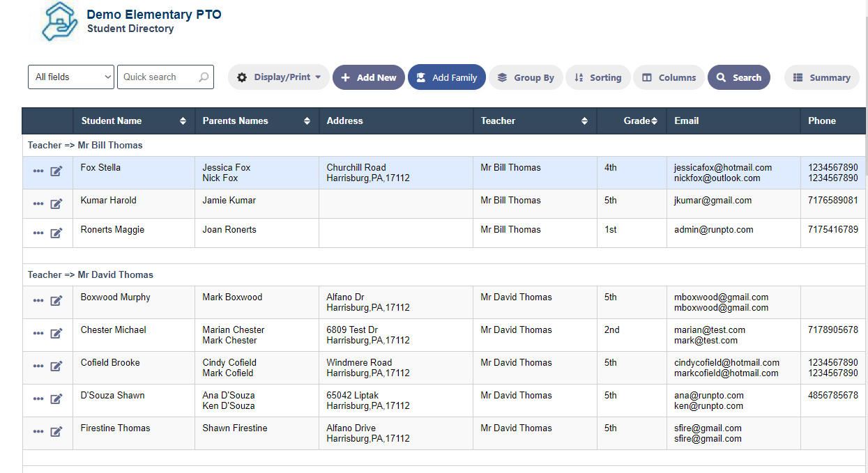Click the gear icon on Display/Print
The height and width of the screenshot is (473, 868).
coord(242,77)
